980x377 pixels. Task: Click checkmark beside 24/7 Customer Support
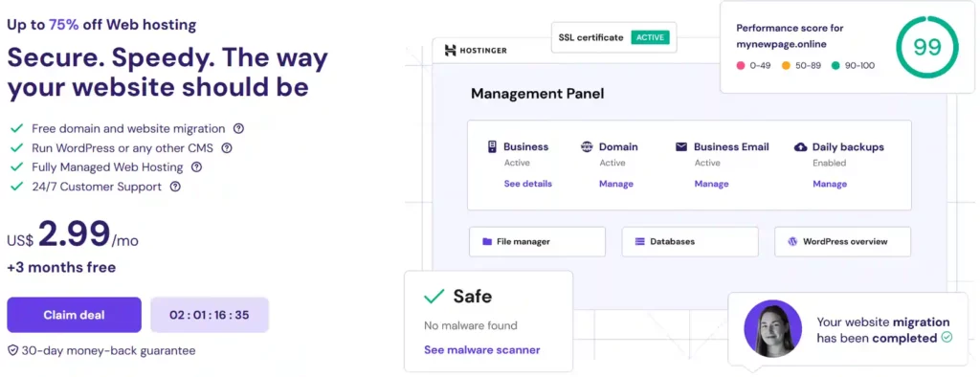point(16,187)
